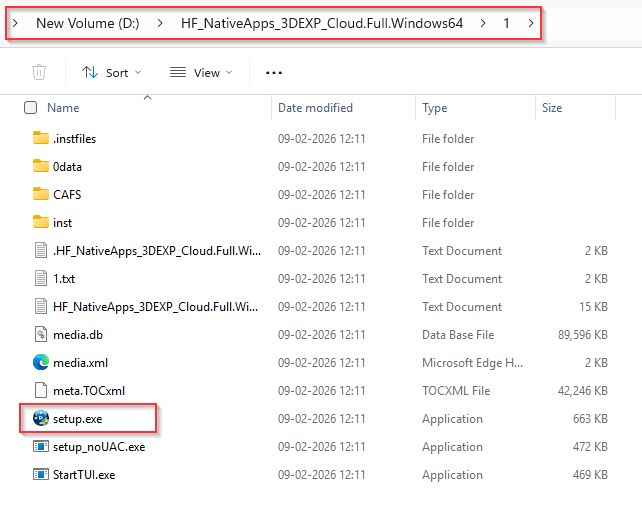The height and width of the screenshot is (512, 642).
Task: Select the .instfiles folder icon
Action: 40,139
